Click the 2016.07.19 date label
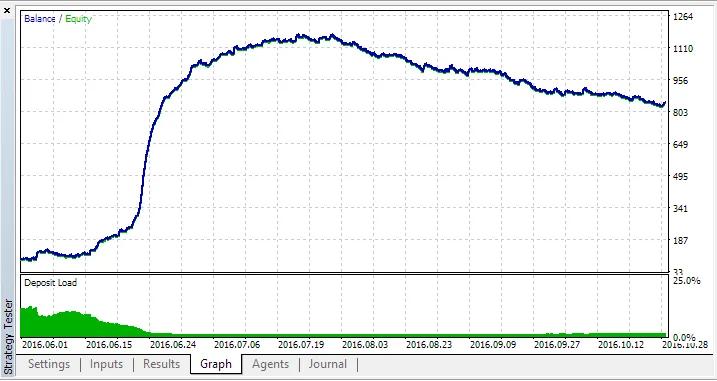 tap(301, 344)
